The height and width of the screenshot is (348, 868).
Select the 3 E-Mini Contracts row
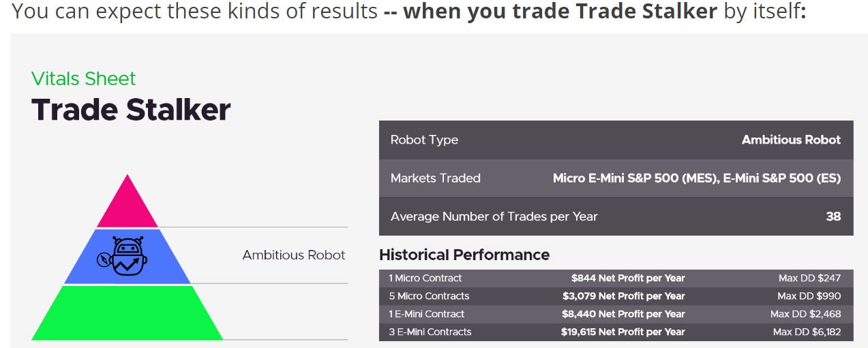pyautogui.click(x=616, y=332)
